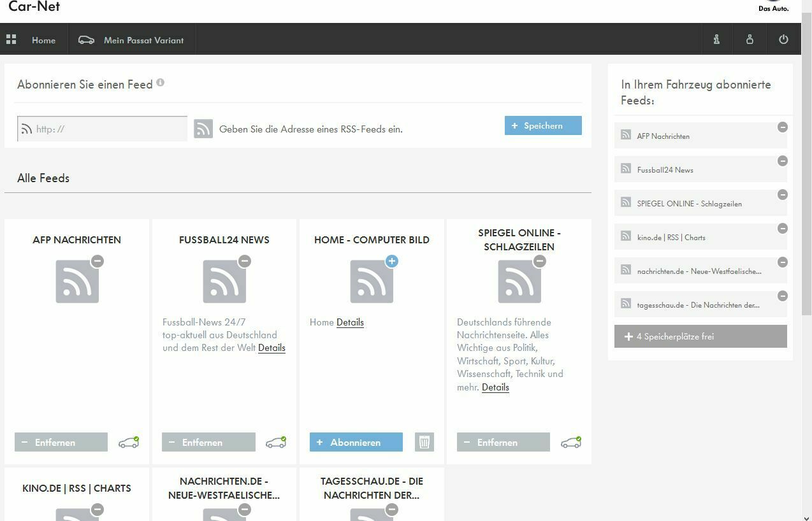This screenshot has width=812, height=521.
Task: Click minus badge on Kino.de card
Action: (98, 510)
